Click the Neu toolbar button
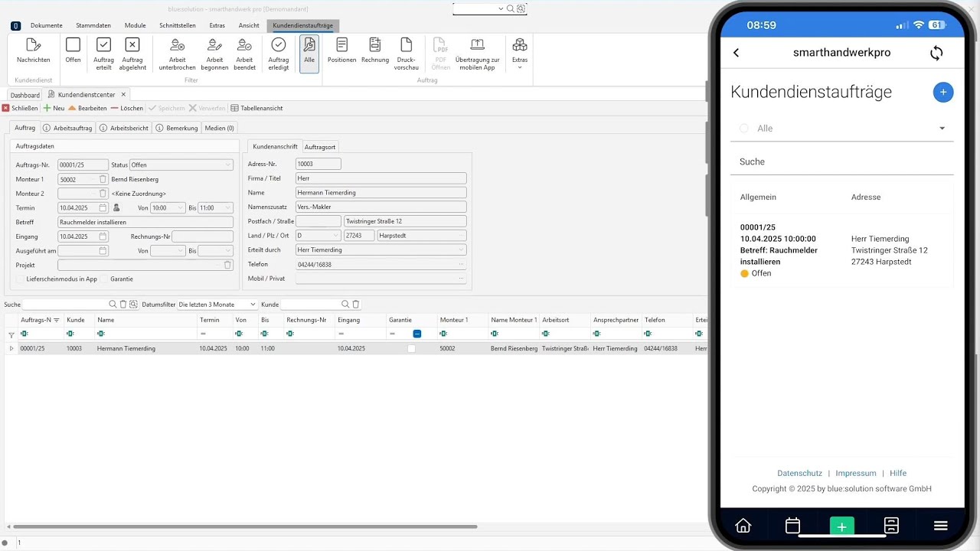Image resolution: width=980 pixels, height=551 pixels. [x=54, y=109]
